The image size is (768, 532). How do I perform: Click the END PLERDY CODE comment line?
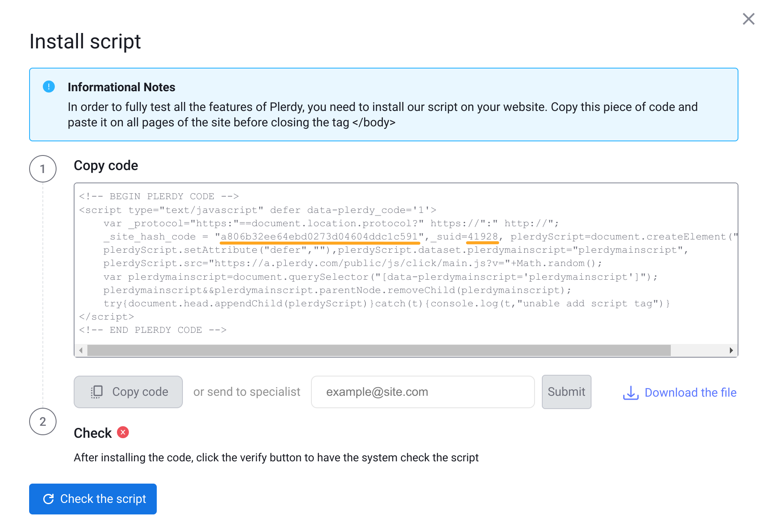pyautogui.click(x=153, y=330)
